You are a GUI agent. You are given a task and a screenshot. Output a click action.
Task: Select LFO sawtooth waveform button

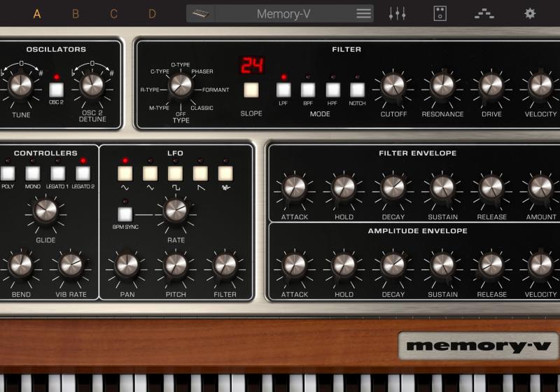200,174
